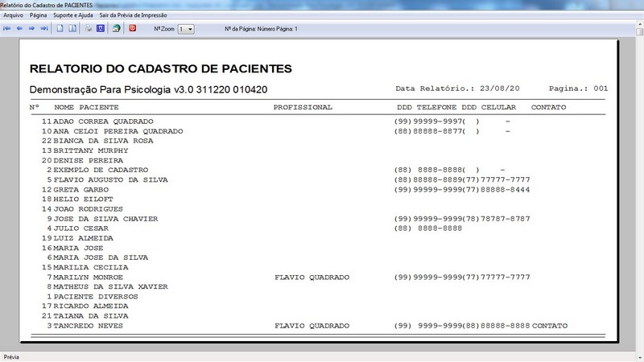Select patient row JOAO RODRIGUES
The height and width of the screenshot is (362, 644).
(x=82, y=209)
